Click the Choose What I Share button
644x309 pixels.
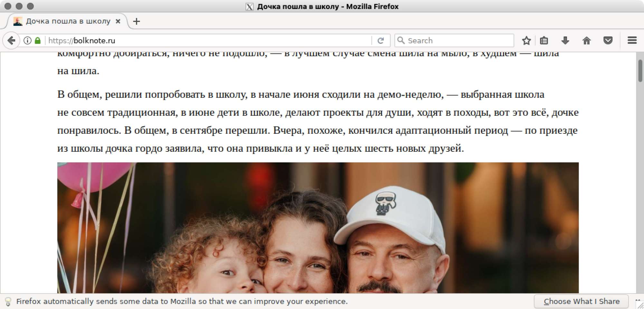(x=582, y=302)
